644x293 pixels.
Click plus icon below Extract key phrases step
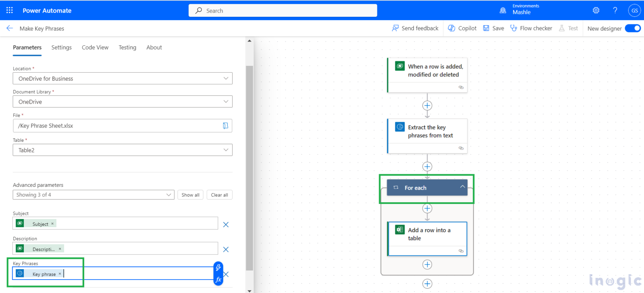coord(427,167)
